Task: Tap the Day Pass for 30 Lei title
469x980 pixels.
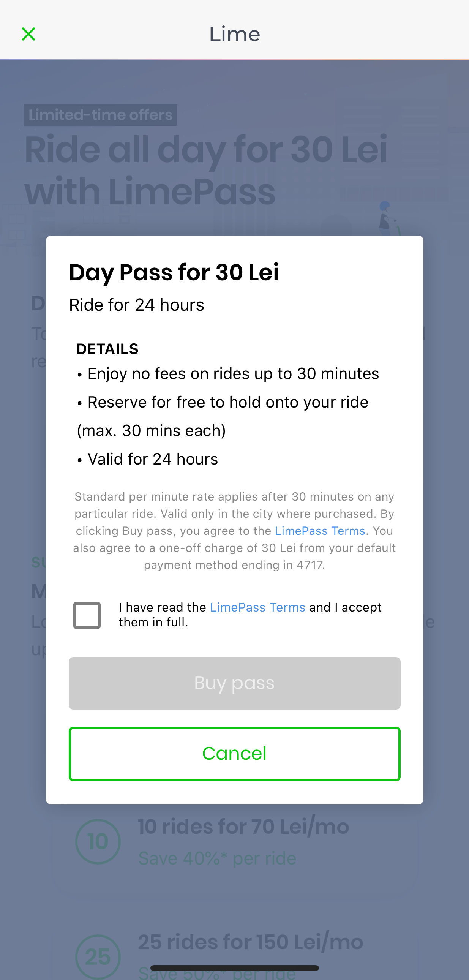Action: [174, 272]
